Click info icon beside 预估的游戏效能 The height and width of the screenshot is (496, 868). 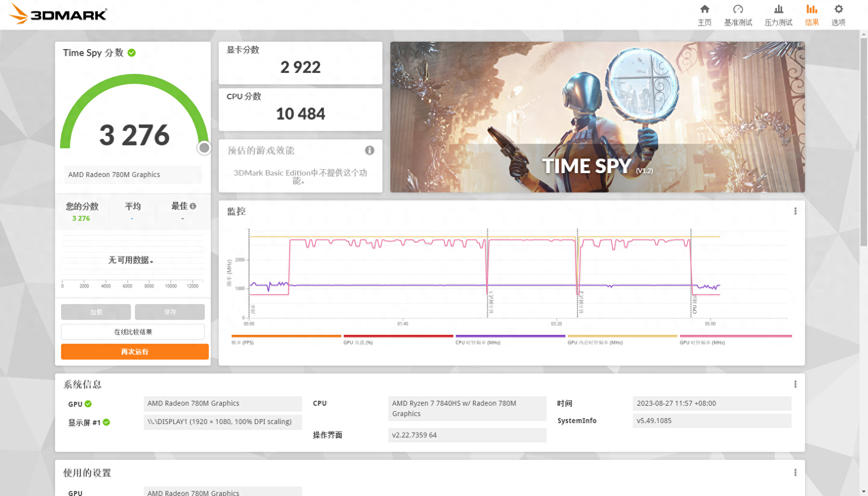(x=370, y=150)
